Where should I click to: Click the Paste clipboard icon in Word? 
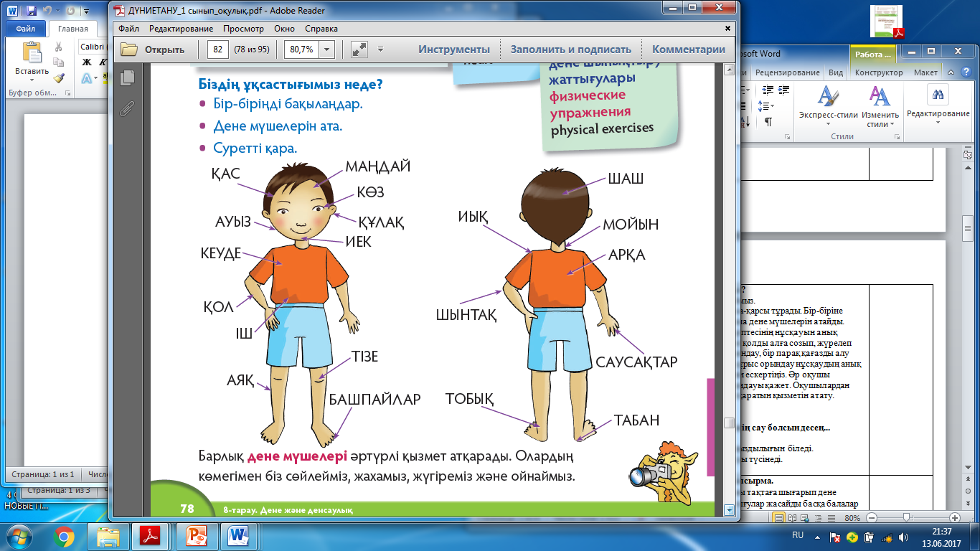pos(32,53)
